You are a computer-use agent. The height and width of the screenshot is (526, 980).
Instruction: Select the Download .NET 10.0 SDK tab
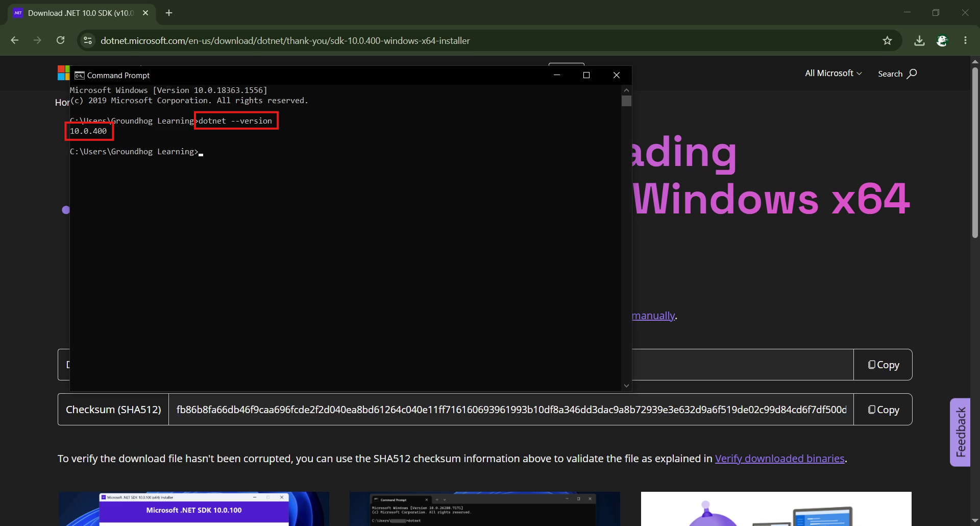point(80,13)
